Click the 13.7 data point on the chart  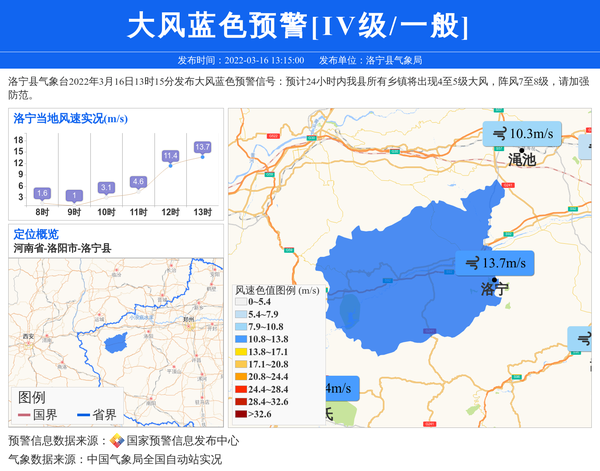202,158
